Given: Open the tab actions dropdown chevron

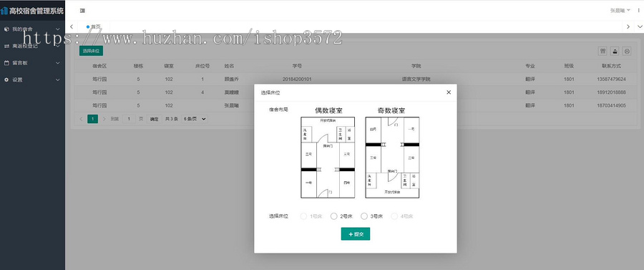Looking at the screenshot, I should [x=640, y=26].
